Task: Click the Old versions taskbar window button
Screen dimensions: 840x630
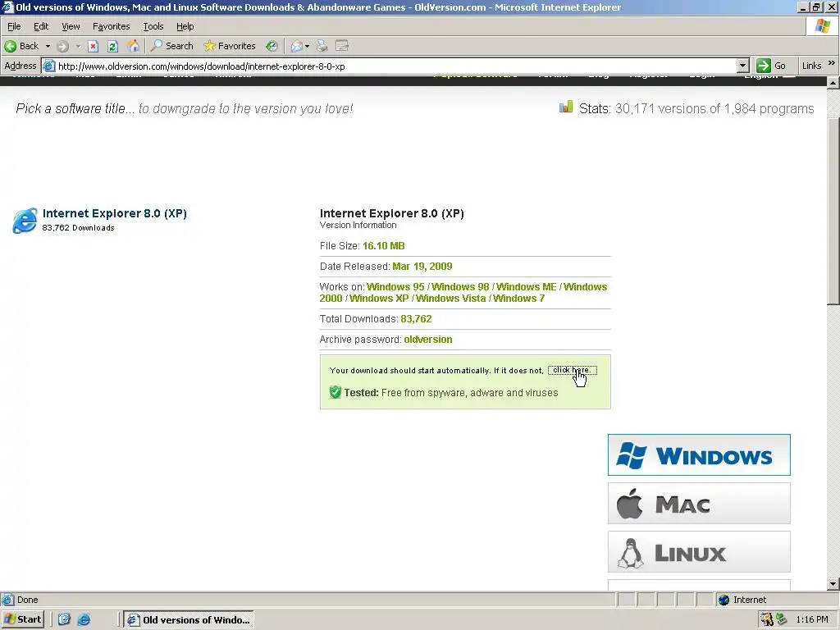Action: coord(189,620)
